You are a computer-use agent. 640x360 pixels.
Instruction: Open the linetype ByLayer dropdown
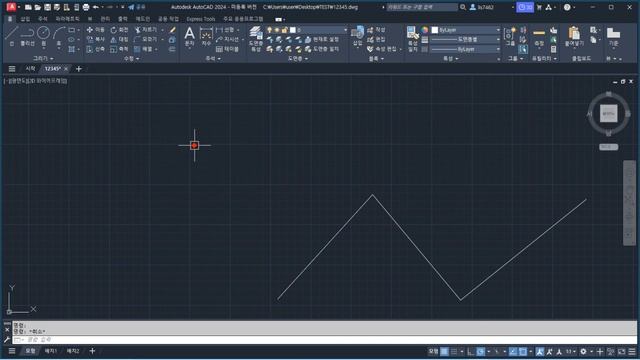pyautogui.click(x=465, y=49)
